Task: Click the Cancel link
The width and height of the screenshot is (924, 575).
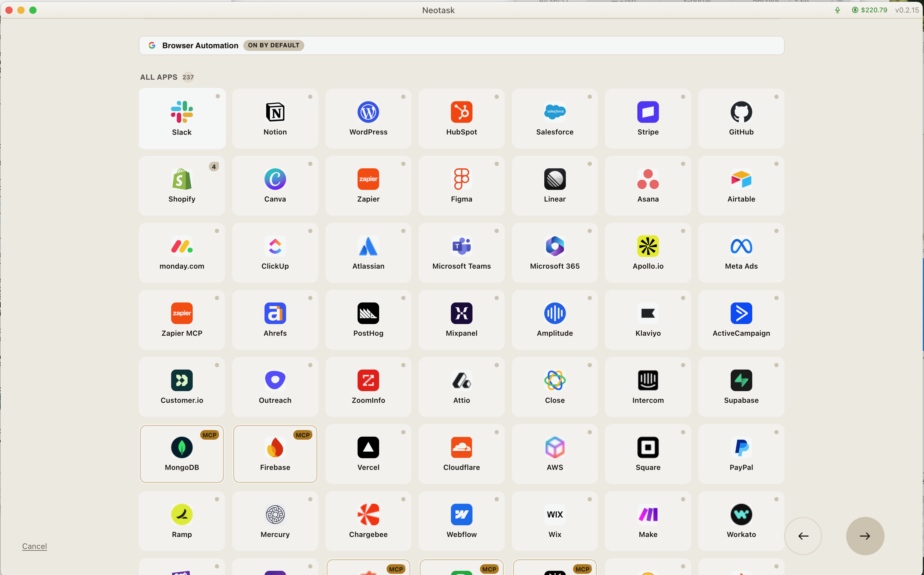Action: [35, 546]
